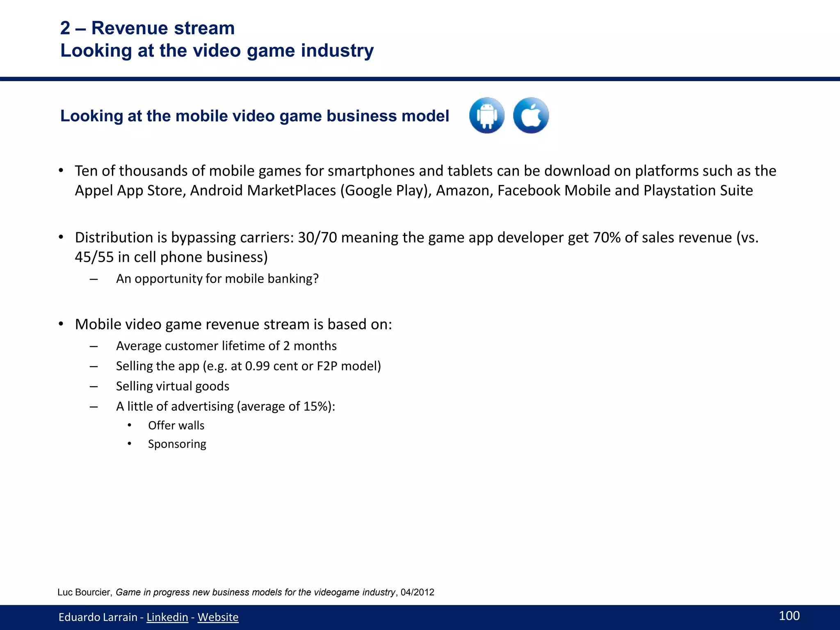
Task: Click 'Selling virtual goods' sub-bullet
Action: [173, 386]
